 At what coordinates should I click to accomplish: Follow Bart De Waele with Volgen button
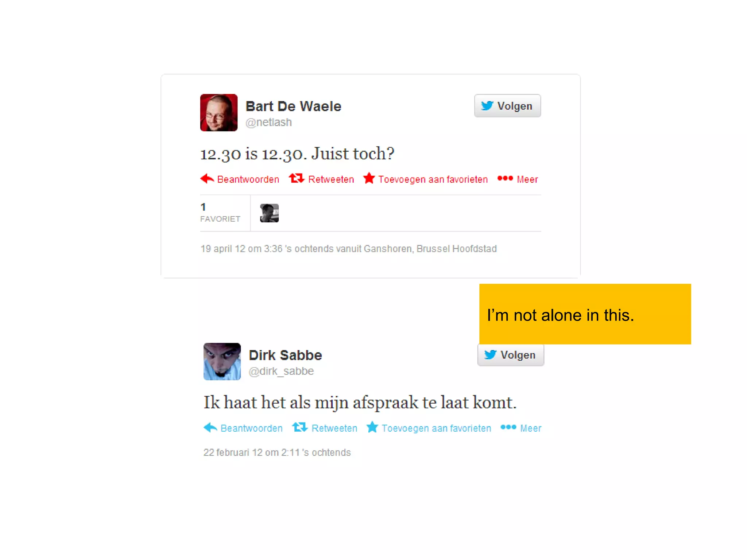(507, 106)
